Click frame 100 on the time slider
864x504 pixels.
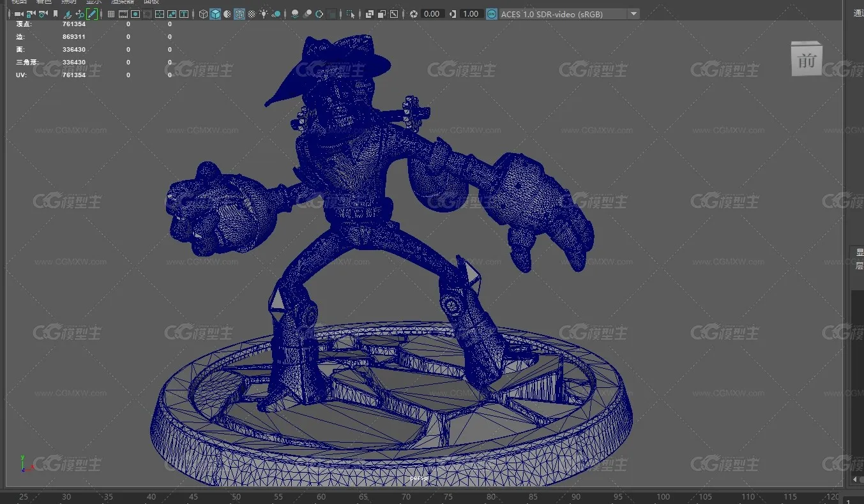(x=663, y=497)
